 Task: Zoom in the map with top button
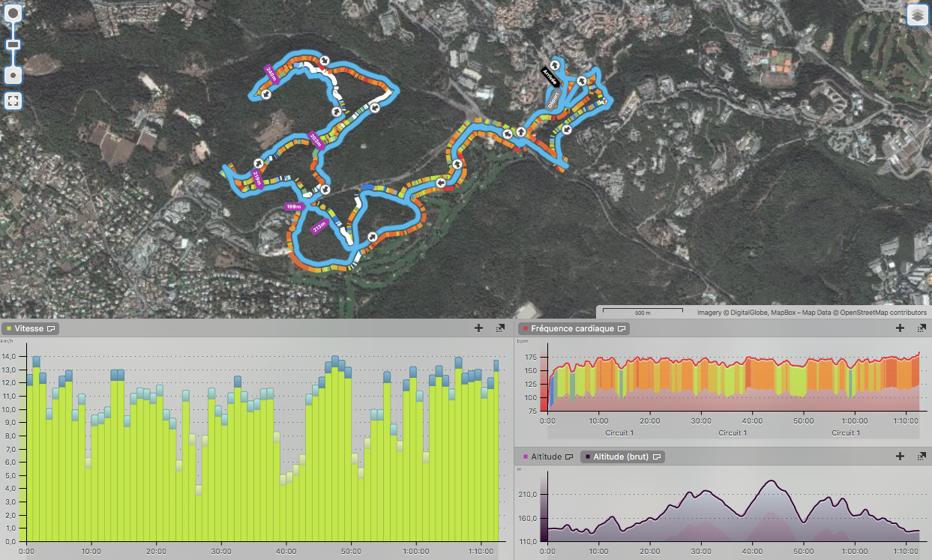13,13
